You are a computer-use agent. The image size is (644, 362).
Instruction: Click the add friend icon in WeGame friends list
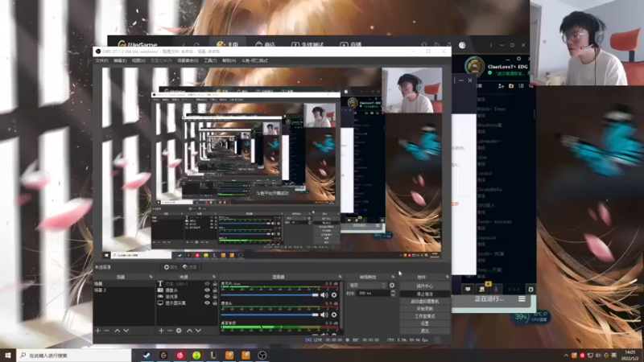coord(501,86)
